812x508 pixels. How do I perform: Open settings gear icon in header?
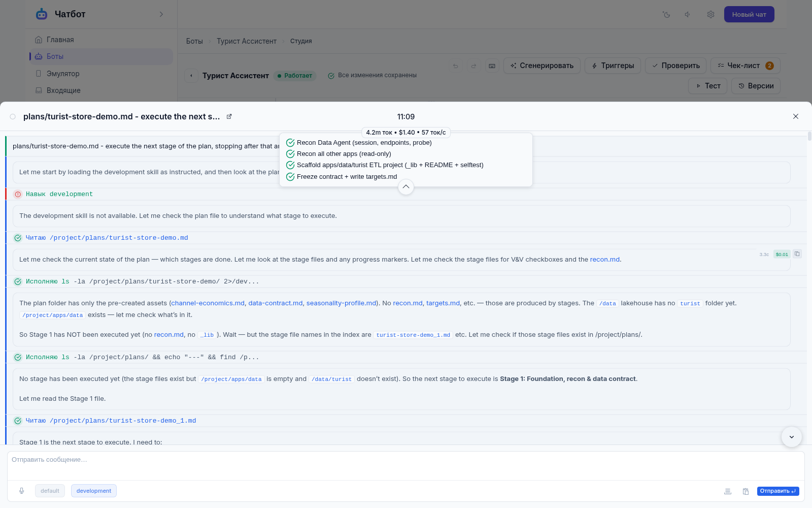[x=710, y=15]
